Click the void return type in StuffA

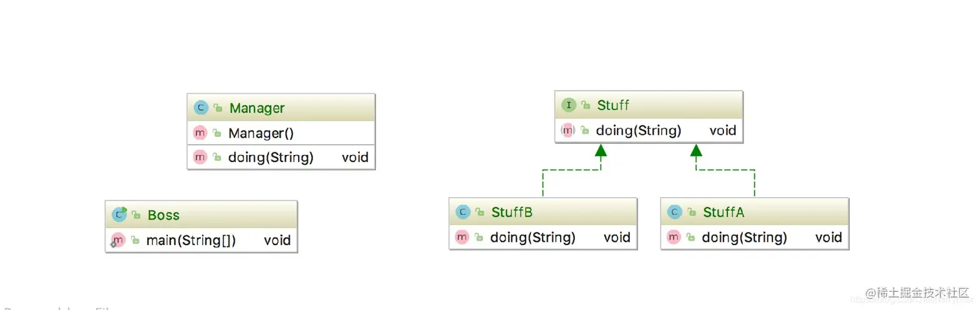[x=828, y=237]
